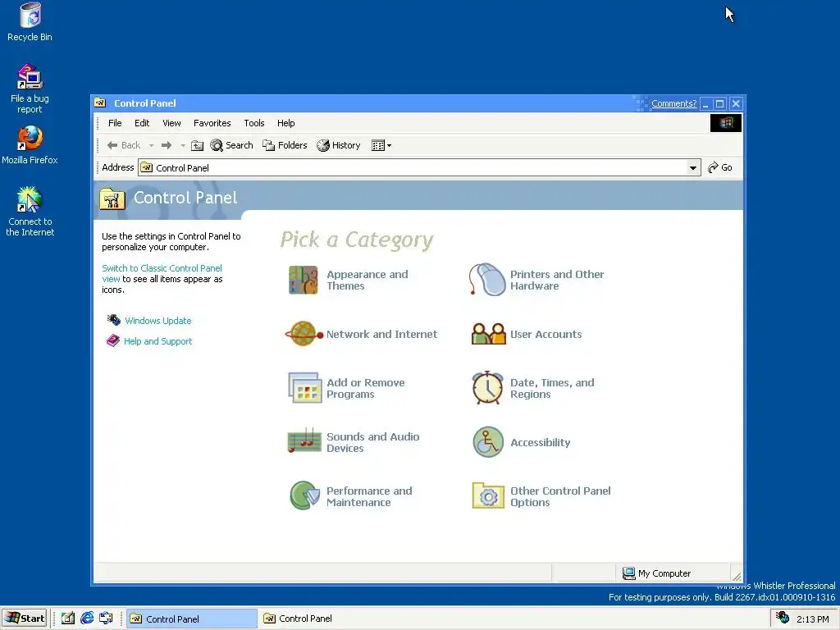Click the 2:13 PM taskbar clock
Image resolution: width=840 pixels, height=630 pixels.
tap(812, 619)
